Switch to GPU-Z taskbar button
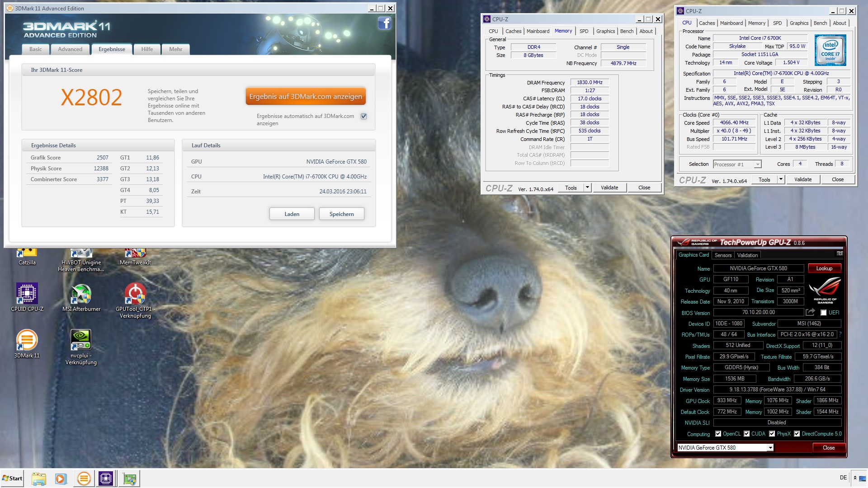The image size is (868, 488). coord(129,479)
